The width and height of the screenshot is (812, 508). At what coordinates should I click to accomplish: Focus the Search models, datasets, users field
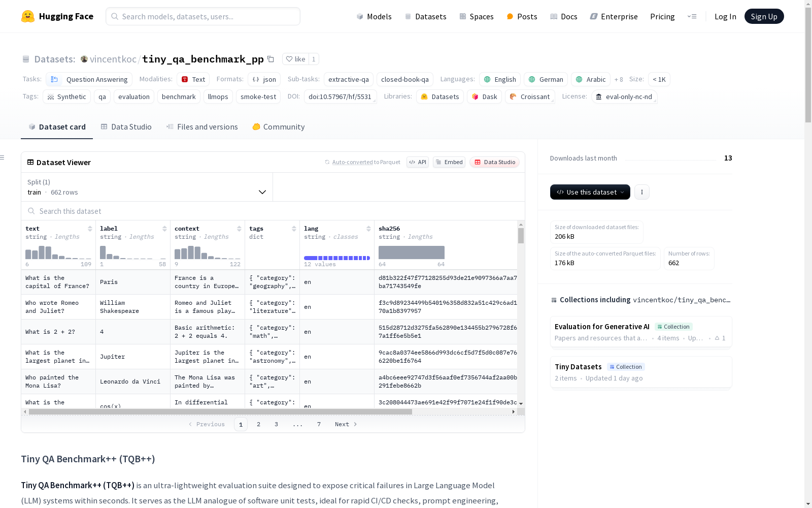click(x=203, y=16)
